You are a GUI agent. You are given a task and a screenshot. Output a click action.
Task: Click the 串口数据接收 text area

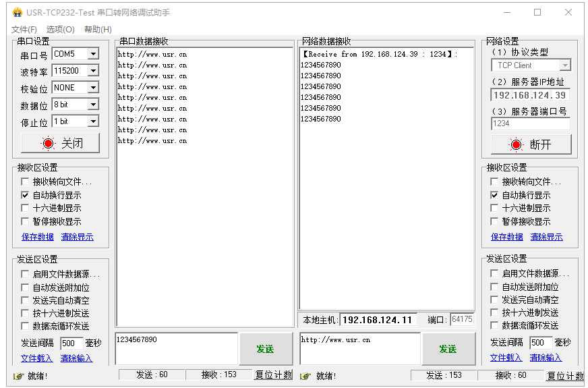tap(205, 186)
